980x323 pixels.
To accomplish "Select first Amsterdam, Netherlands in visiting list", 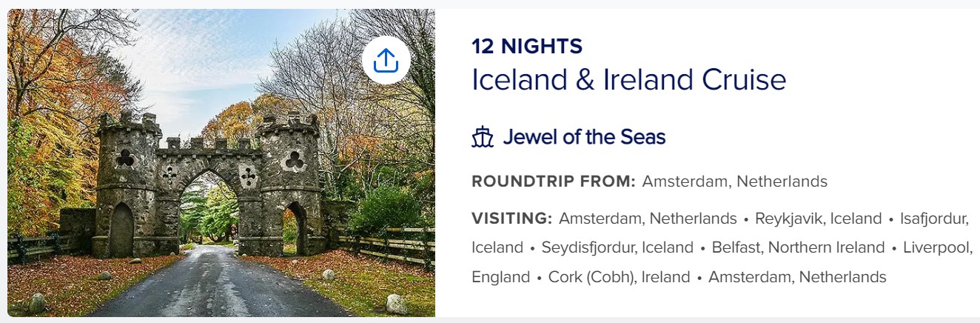I will pyautogui.click(x=648, y=219).
